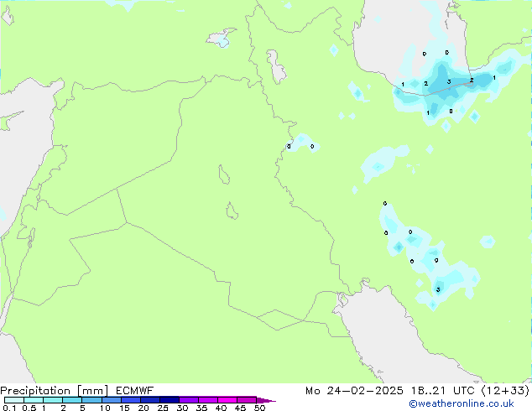Click the 10 legend scale label
Screen dimensions: 532x411
pyautogui.click(x=105, y=408)
